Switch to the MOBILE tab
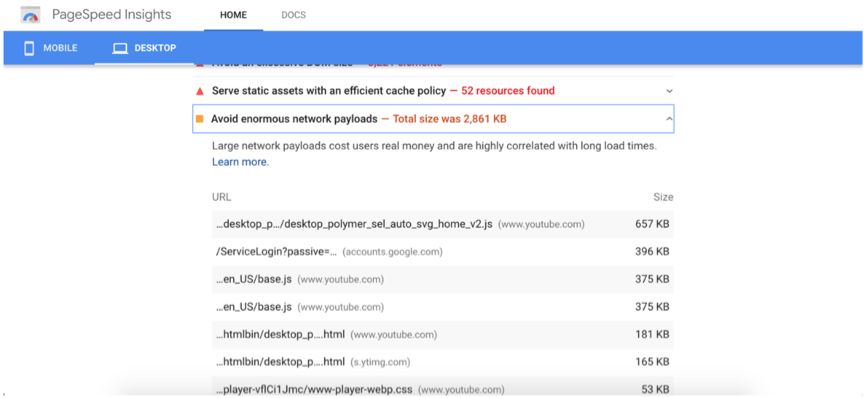 pyautogui.click(x=51, y=48)
